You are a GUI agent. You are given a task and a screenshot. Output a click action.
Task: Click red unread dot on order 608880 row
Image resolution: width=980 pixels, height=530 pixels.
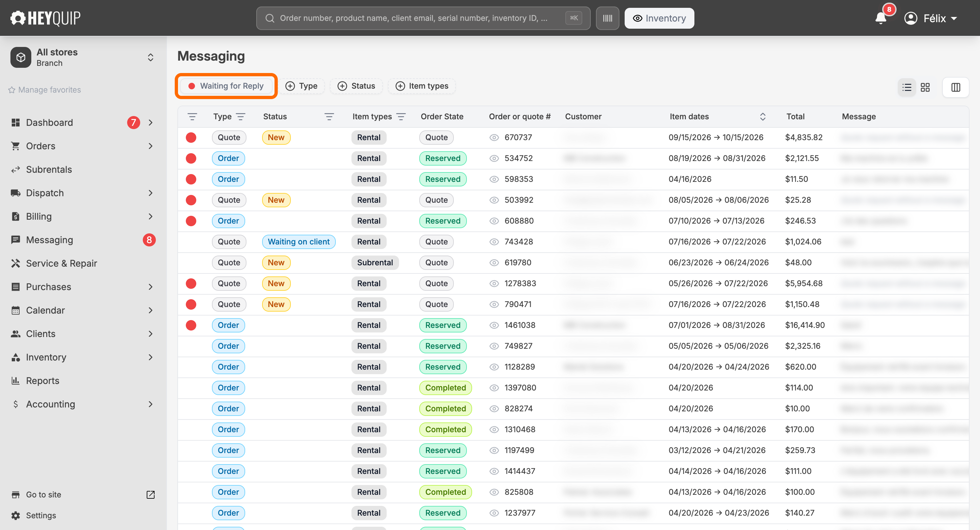(191, 221)
